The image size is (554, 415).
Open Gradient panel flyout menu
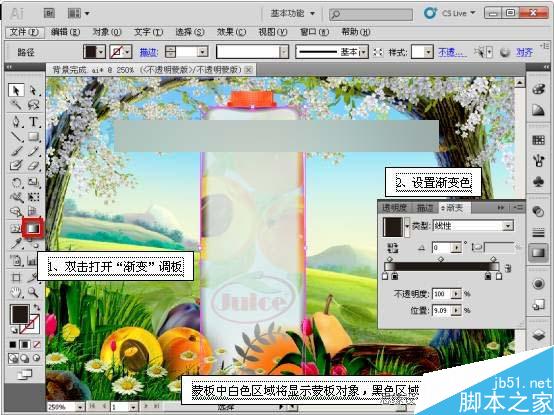tap(519, 208)
